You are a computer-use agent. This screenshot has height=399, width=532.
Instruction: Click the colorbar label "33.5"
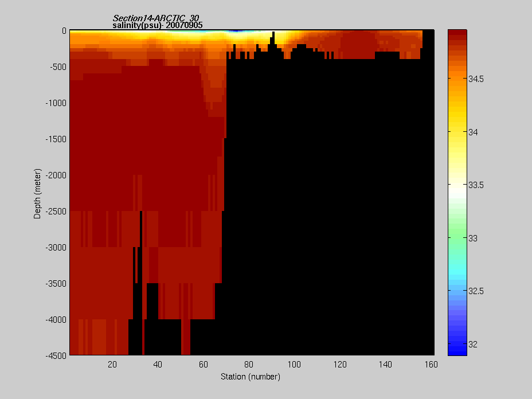tap(476, 185)
